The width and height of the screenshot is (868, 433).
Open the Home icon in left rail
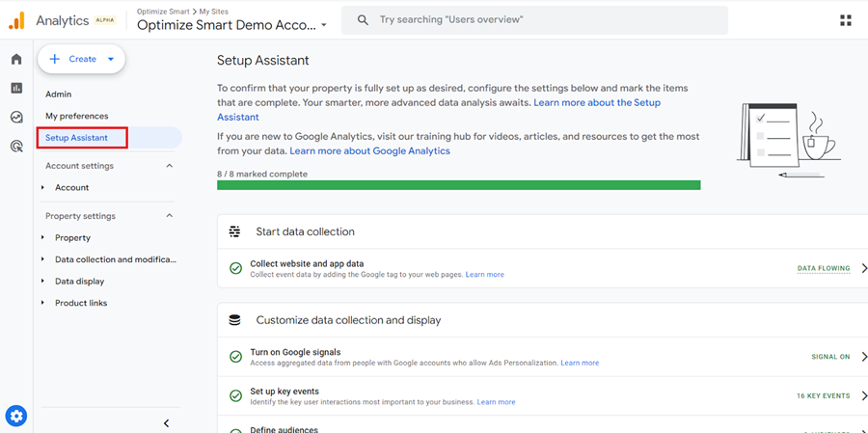pos(16,59)
